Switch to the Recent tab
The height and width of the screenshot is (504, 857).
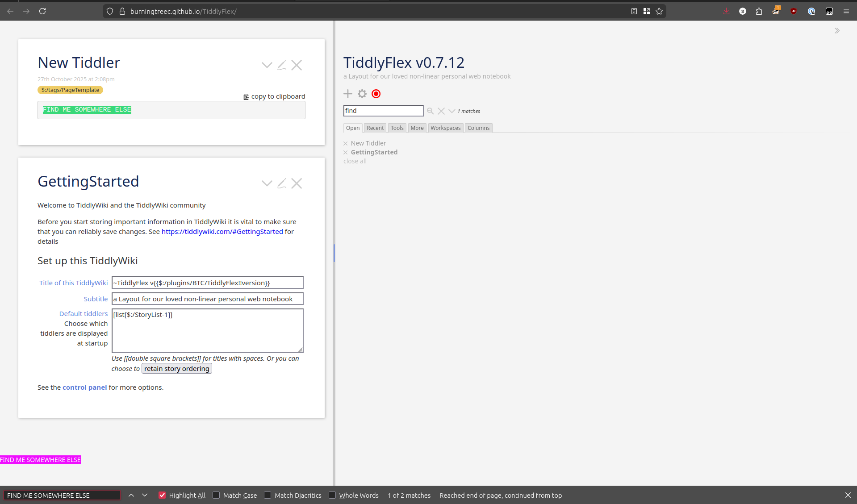point(375,128)
